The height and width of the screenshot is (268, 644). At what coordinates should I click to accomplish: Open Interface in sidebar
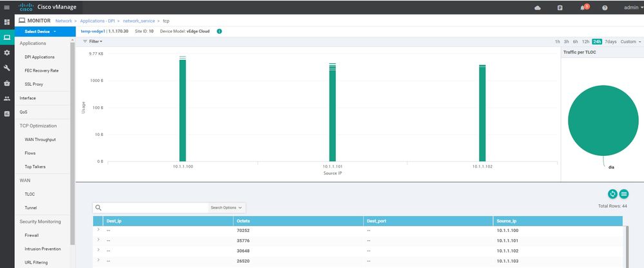[x=28, y=98]
